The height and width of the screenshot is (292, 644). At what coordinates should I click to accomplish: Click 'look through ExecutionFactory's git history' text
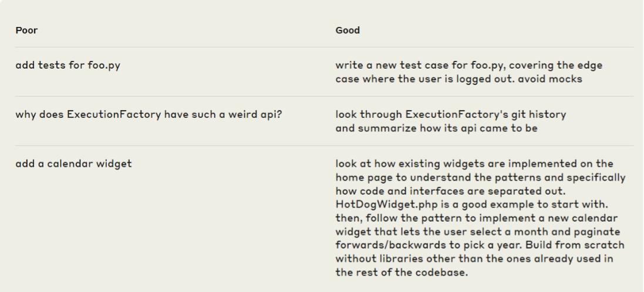pos(450,114)
